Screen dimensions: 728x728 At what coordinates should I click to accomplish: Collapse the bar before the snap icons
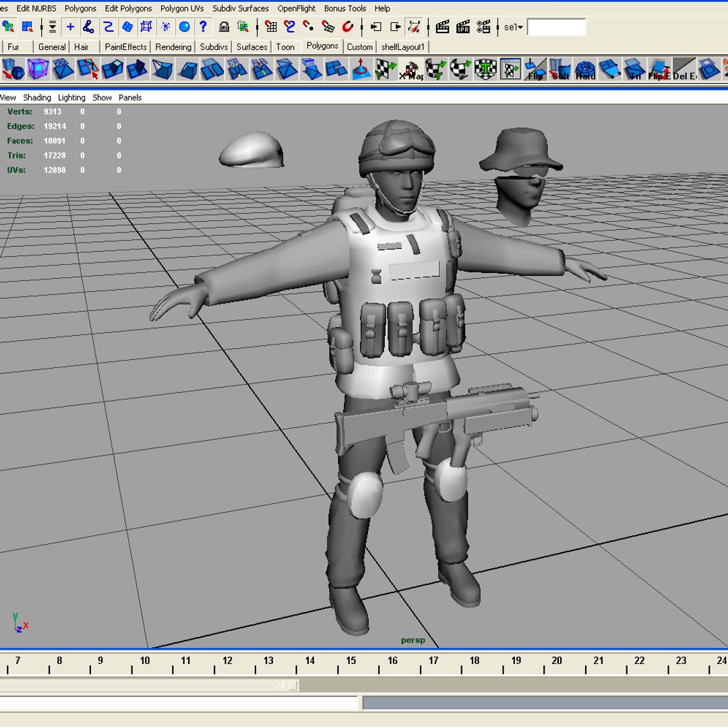pos(257,28)
